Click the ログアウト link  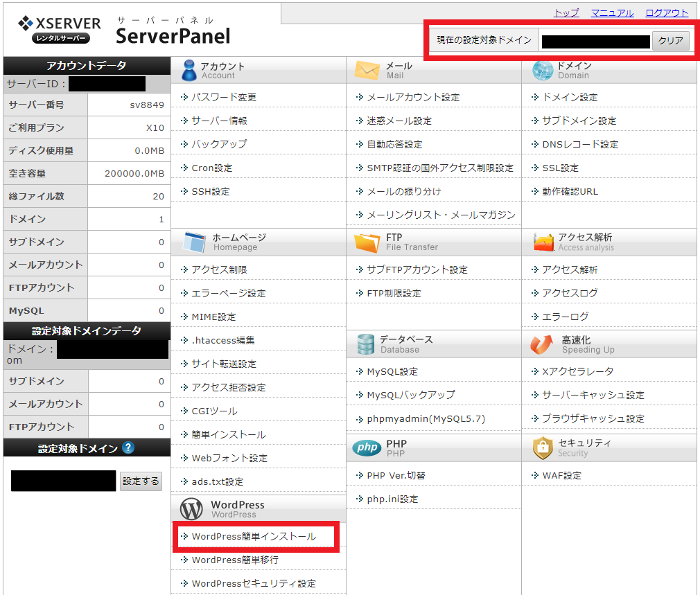(667, 12)
